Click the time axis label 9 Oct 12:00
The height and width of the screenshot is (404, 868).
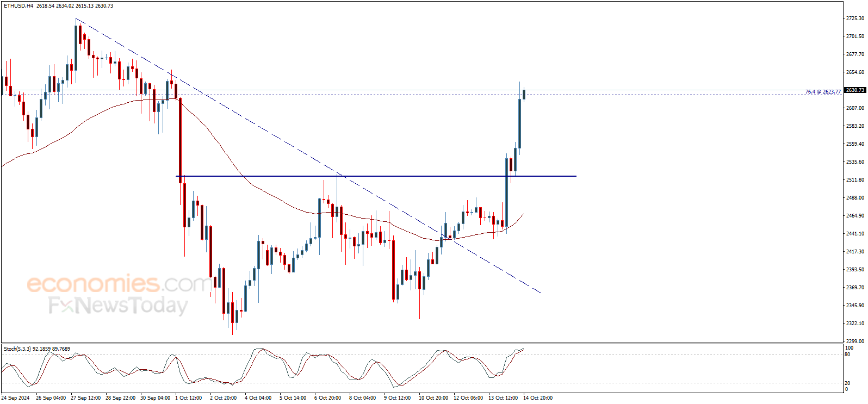(397, 398)
